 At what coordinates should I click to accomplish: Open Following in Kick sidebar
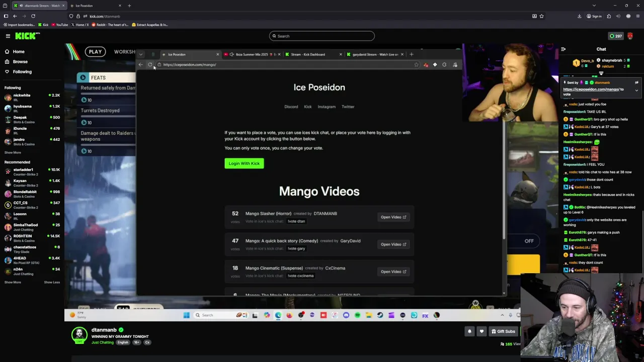(x=22, y=71)
